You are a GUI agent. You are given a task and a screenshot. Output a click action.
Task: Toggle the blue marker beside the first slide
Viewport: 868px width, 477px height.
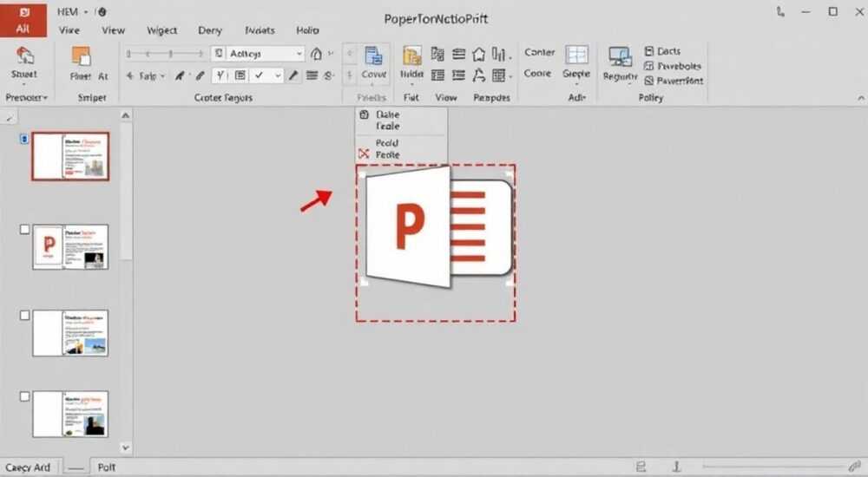[x=23, y=139]
